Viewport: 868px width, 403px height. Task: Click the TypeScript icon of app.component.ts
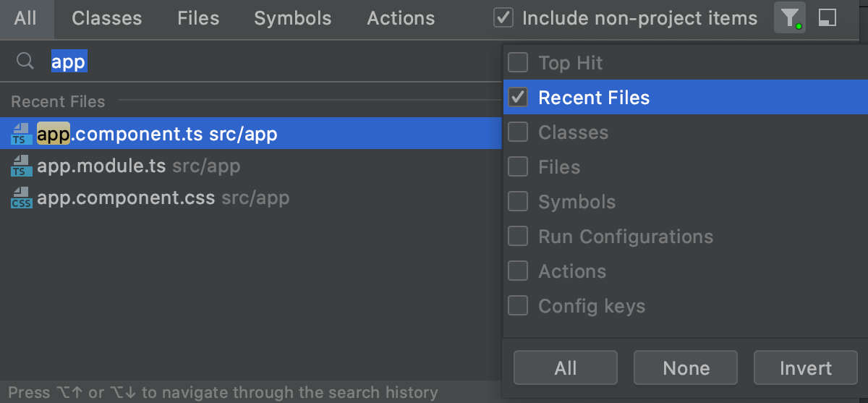(x=21, y=134)
